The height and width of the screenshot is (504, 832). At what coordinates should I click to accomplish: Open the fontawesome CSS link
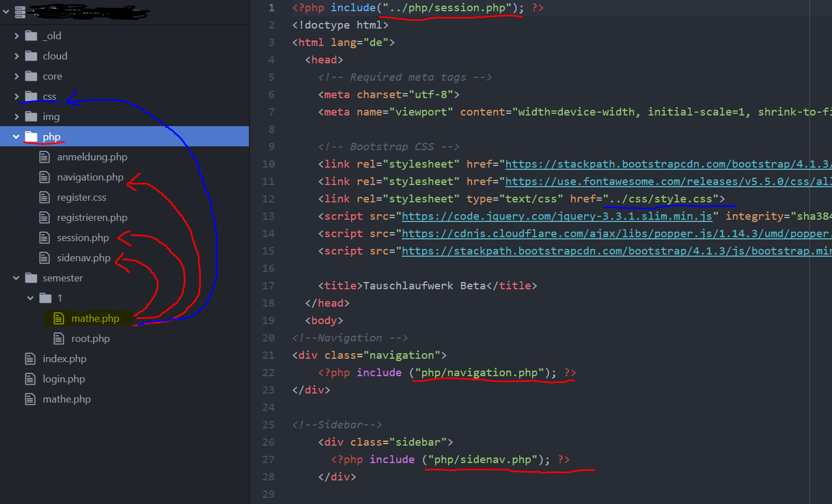pos(668,182)
